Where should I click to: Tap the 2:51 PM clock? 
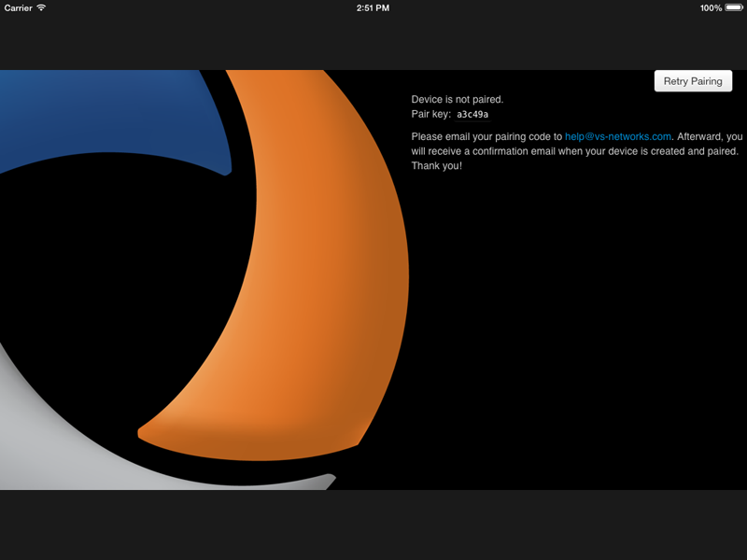point(373,8)
